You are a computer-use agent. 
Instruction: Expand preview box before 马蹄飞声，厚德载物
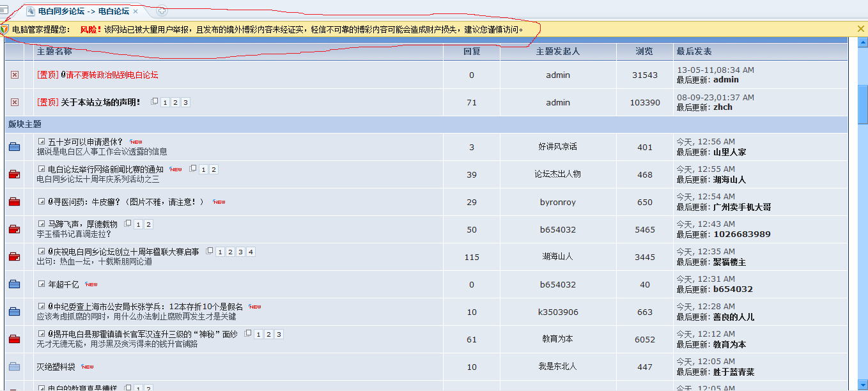42,224
